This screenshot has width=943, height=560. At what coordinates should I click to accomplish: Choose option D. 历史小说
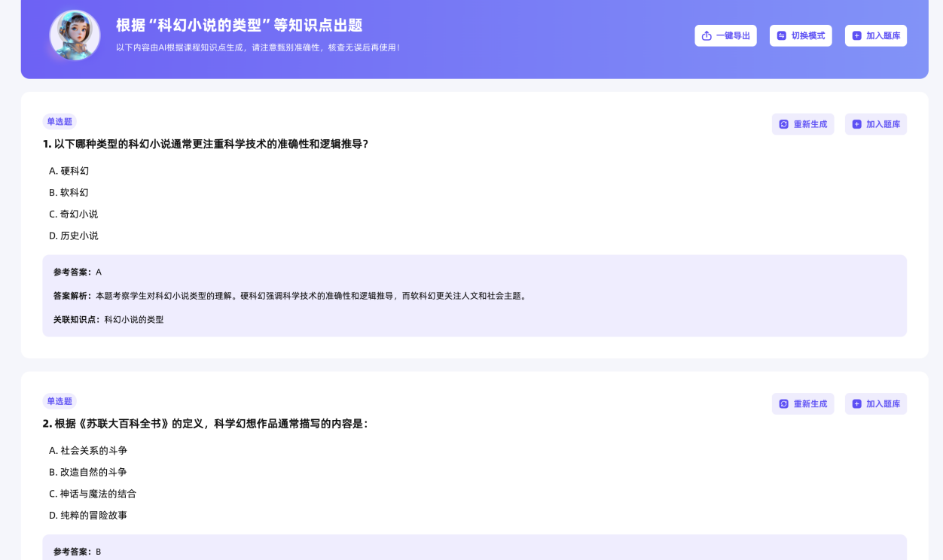tap(74, 236)
